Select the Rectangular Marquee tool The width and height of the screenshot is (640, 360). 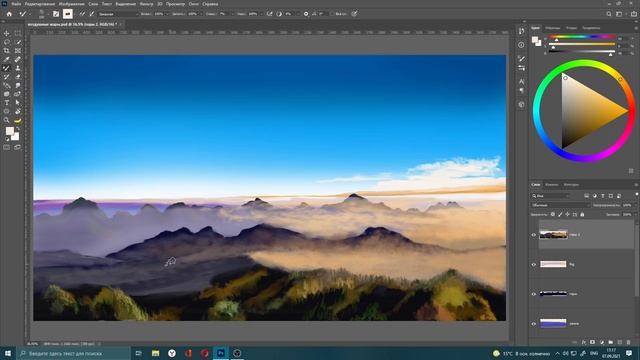point(18,33)
